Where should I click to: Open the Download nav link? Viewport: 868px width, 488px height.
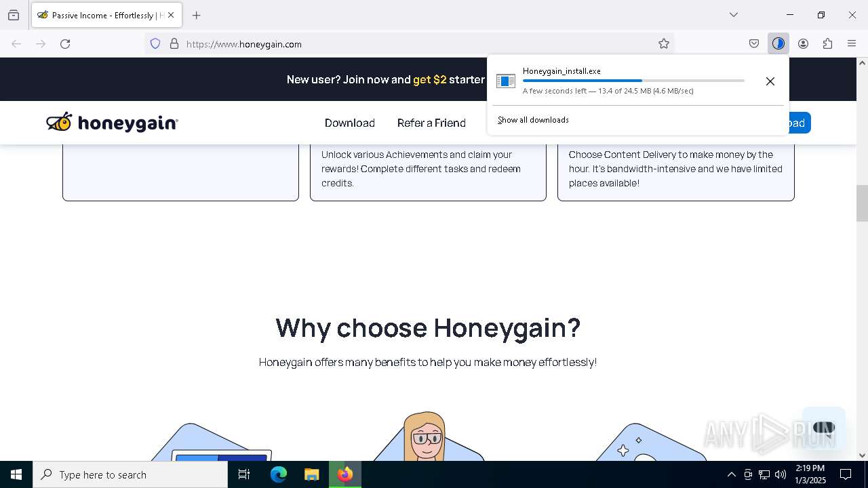point(350,123)
